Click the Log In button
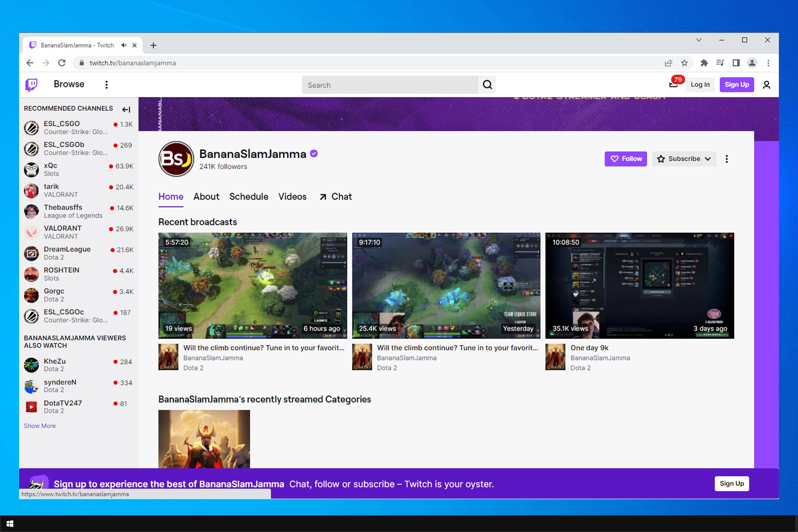The height and width of the screenshot is (532, 798). 700,85
